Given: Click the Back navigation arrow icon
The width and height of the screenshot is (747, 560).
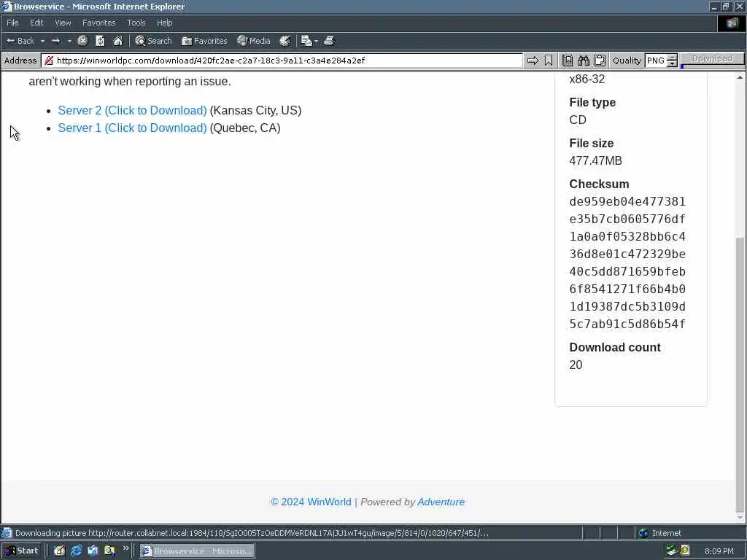Looking at the screenshot, I should [10, 41].
